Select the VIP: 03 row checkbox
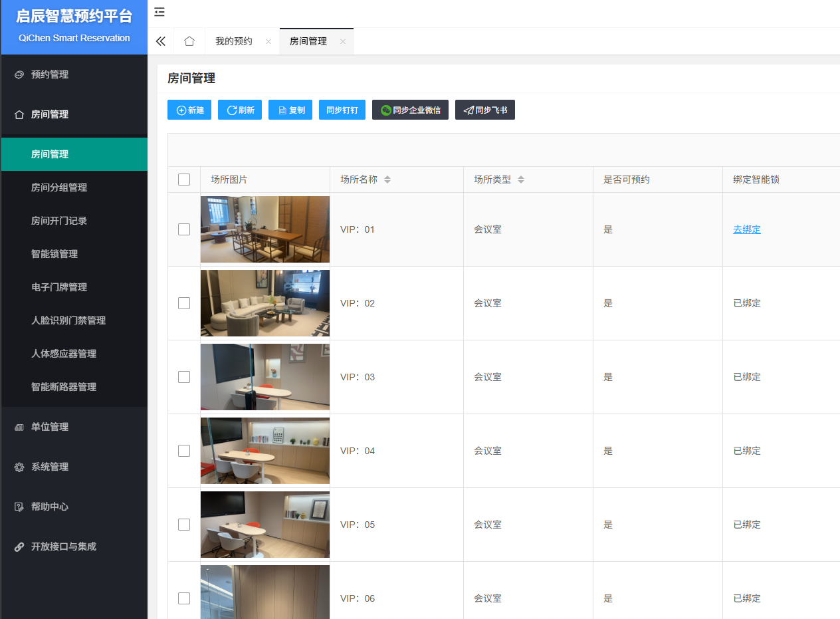840x619 pixels. 184,377
